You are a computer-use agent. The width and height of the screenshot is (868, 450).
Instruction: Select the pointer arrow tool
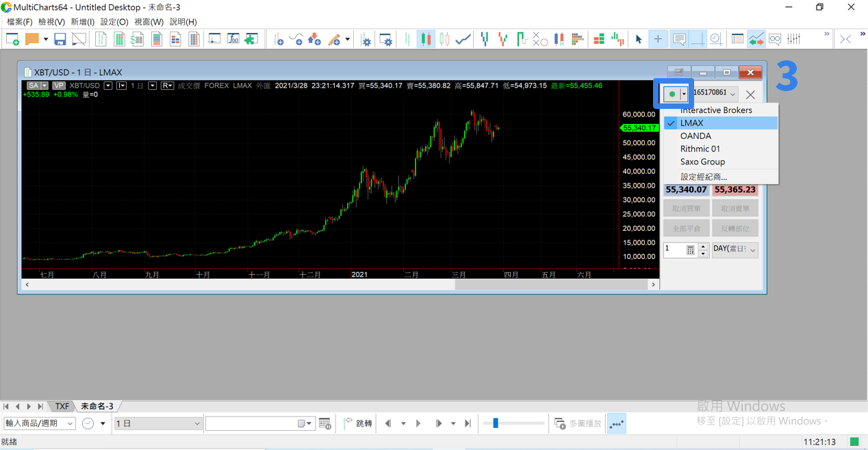coord(639,40)
